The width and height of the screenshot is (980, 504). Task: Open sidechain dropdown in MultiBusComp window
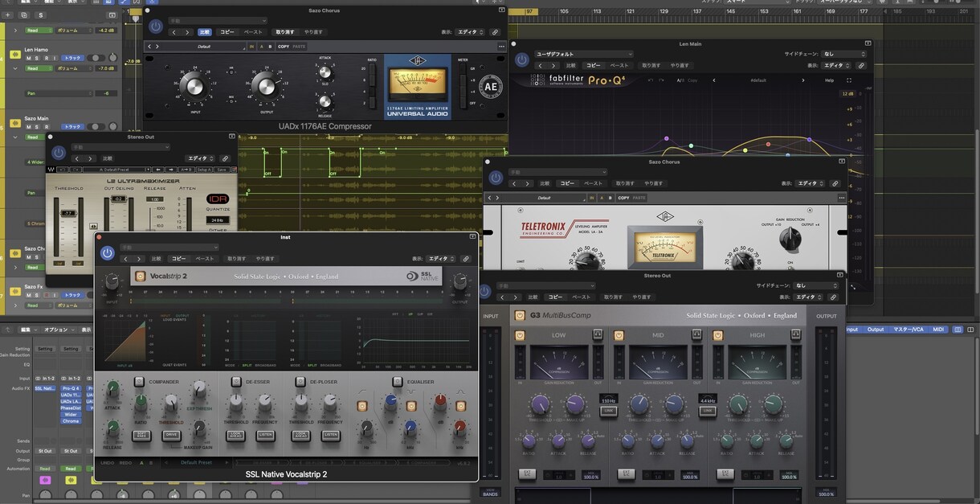click(x=815, y=285)
